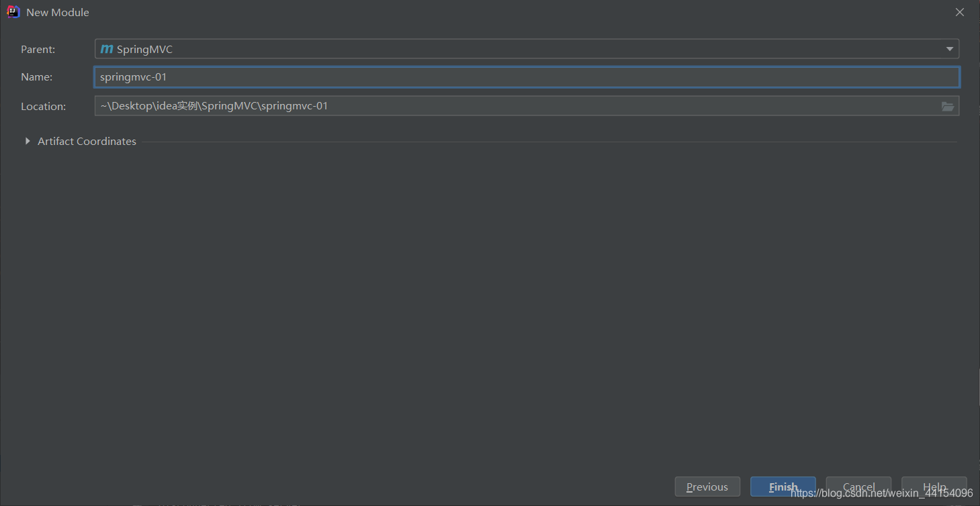Dismiss dialog with the Cancel button
This screenshot has width=980, height=506.
858,487
